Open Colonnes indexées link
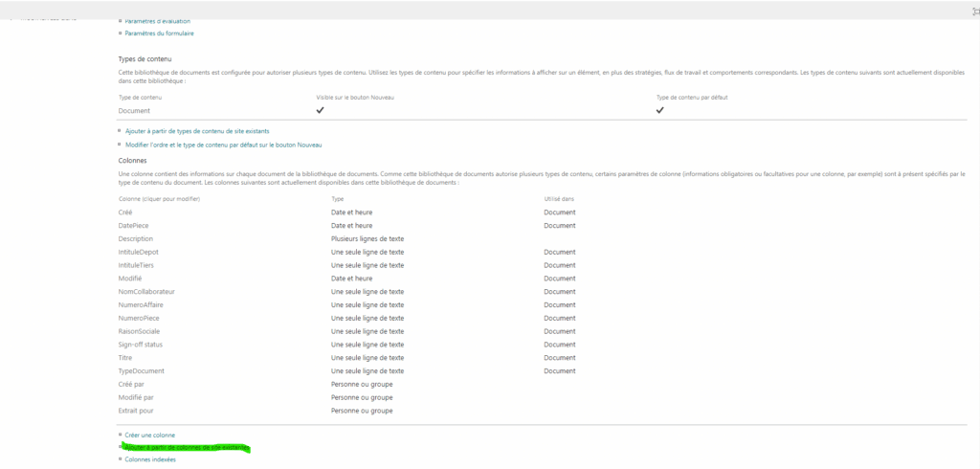 pyautogui.click(x=150, y=459)
